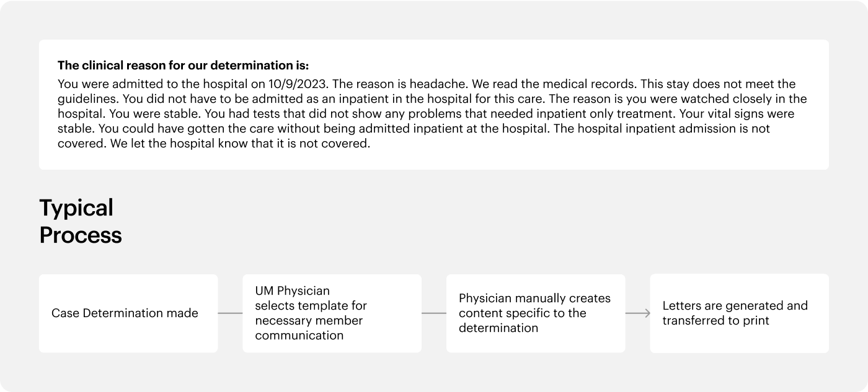
Task: Click the connector line after Case Determination
Action: tap(230, 313)
